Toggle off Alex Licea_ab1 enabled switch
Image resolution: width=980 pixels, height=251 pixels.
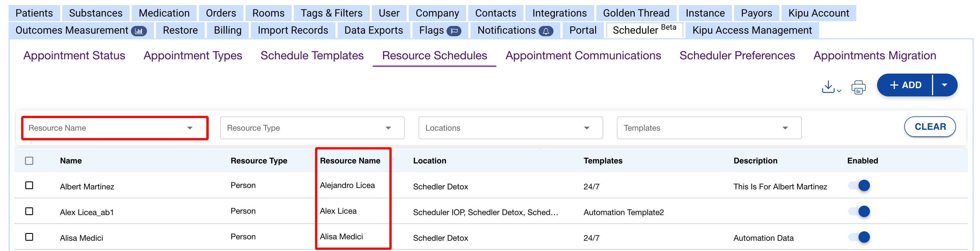point(859,212)
